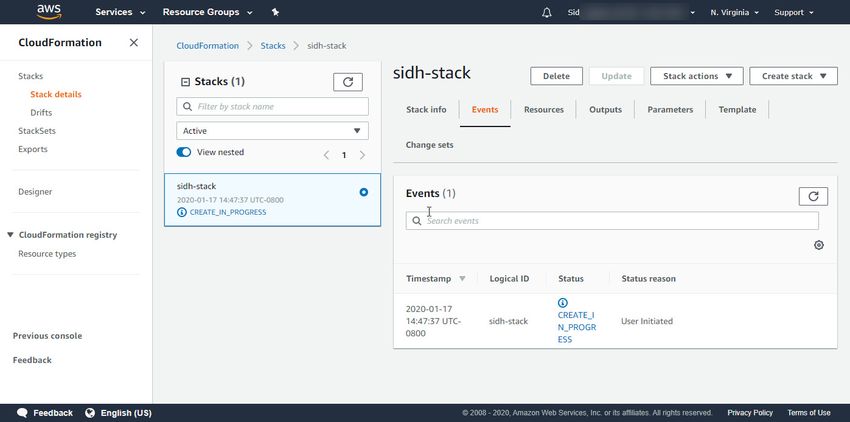Refresh the Events list
This screenshot has width=850, height=422.
tap(813, 196)
